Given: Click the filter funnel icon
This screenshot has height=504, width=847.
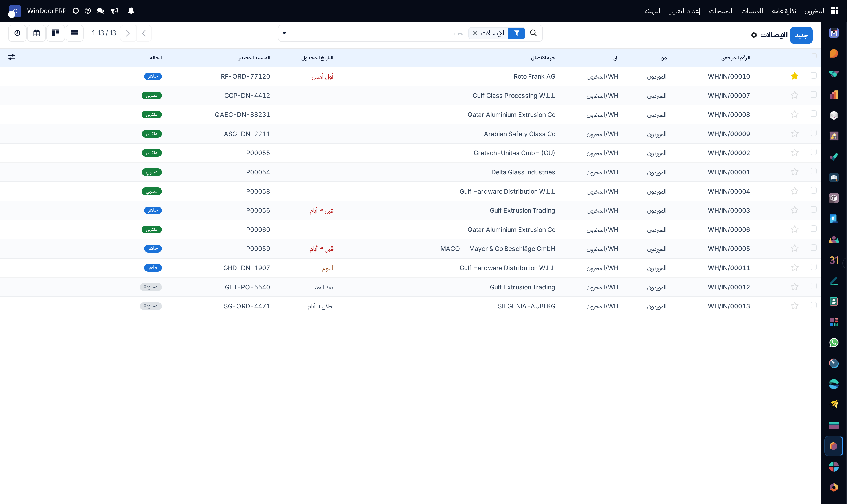Looking at the screenshot, I should (x=517, y=33).
